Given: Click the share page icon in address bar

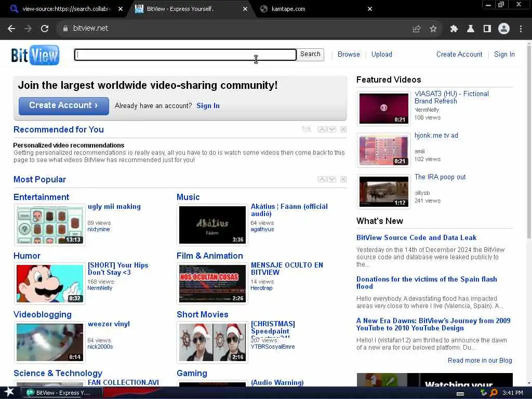Looking at the screenshot, I should 417,29.
